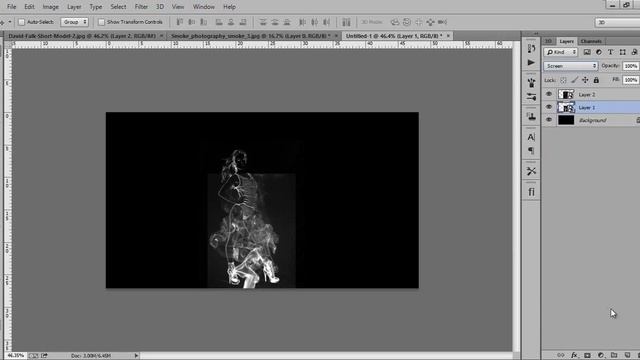The image size is (640, 360).
Task: Click the link layers icon
Action: tap(561, 356)
